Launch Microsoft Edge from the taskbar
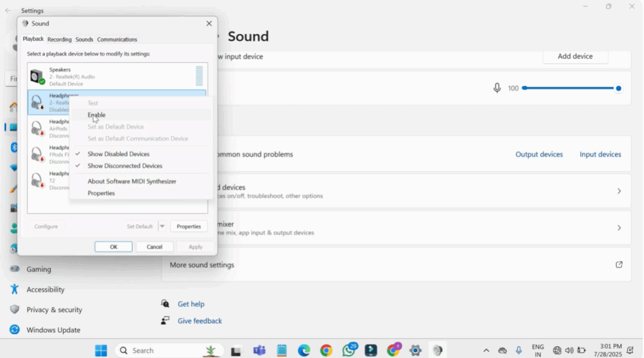The height and width of the screenshot is (358, 644). pos(304,350)
